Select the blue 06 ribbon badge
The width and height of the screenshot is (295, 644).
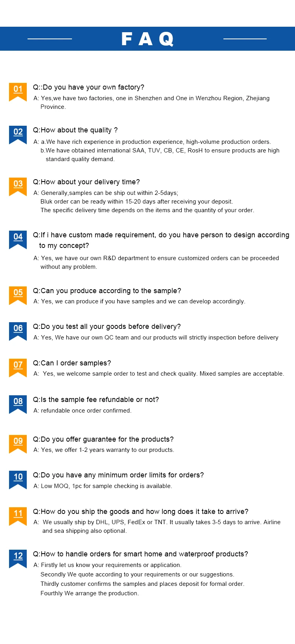point(18,330)
